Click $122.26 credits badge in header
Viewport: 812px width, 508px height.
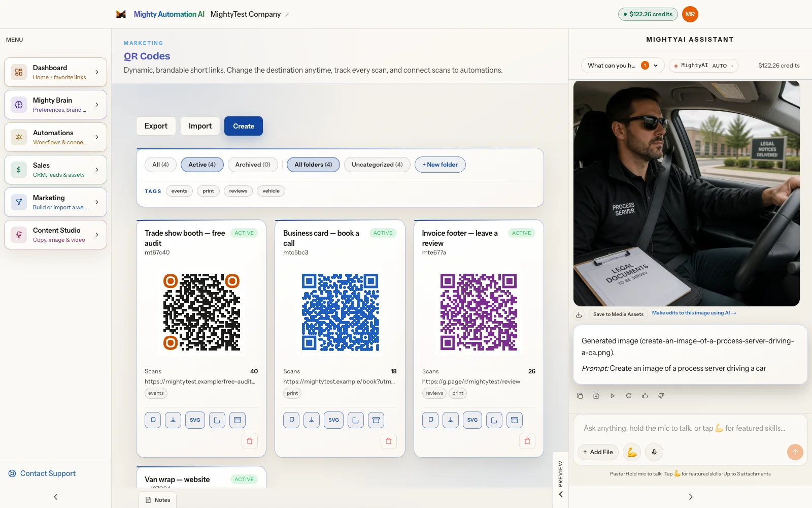[648, 14]
